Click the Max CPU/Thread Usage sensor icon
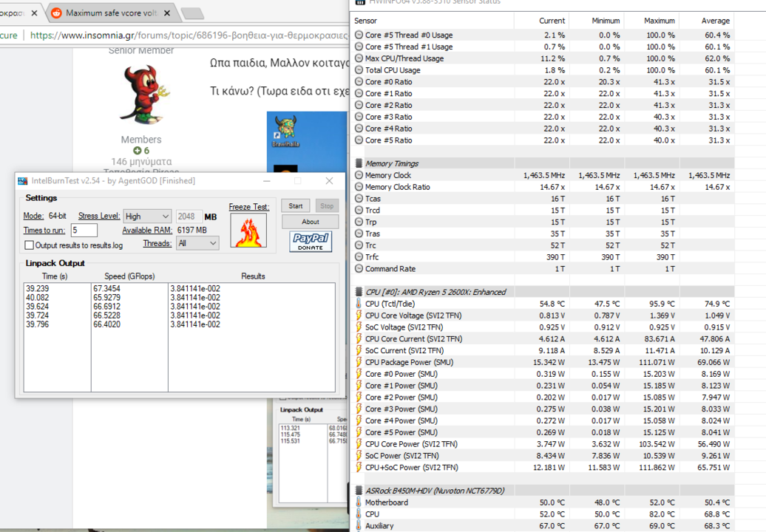This screenshot has height=532, width=766. [359, 58]
